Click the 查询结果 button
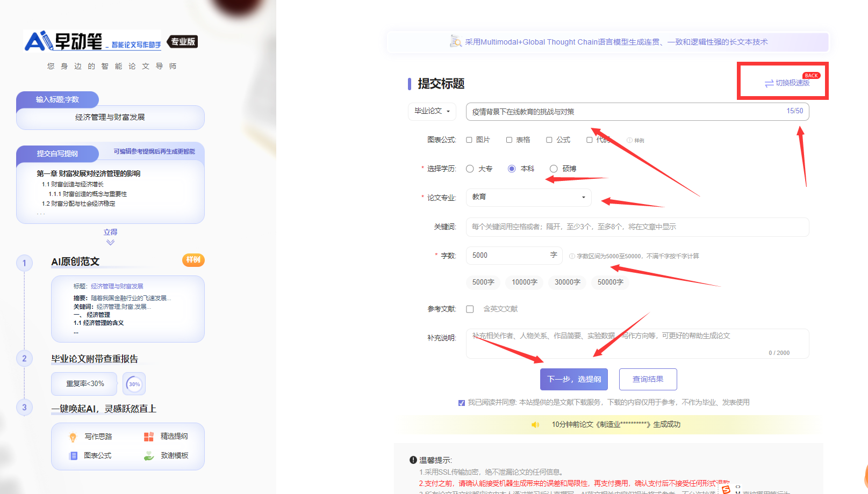Image resolution: width=868 pixels, height=494 pixels. point(648,379)
